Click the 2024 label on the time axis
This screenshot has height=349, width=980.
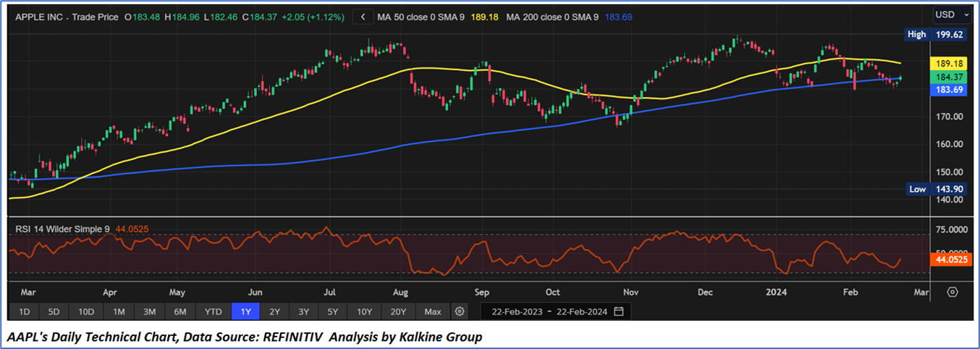coord(777,293)
